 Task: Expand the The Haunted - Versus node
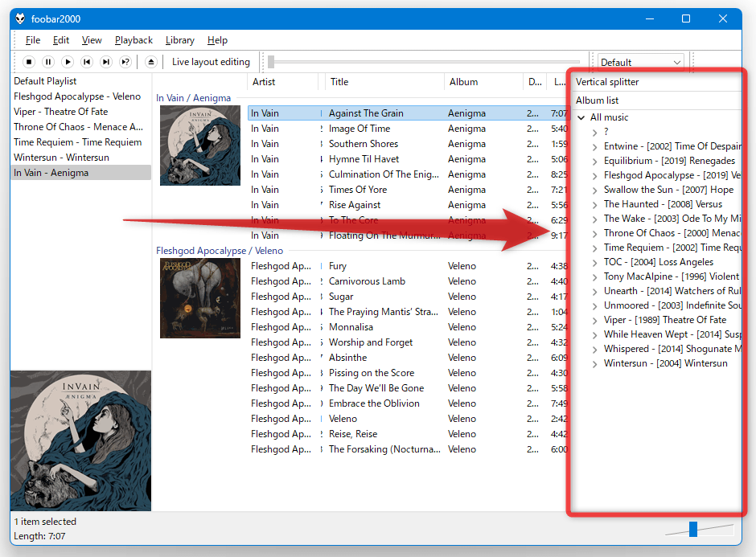pyautogui.click(x=595, y=204)
